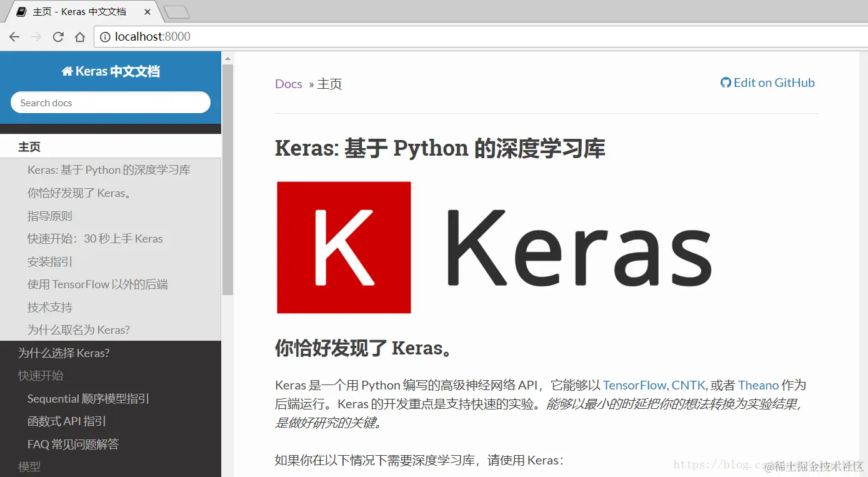Screen dimensions: 868x477
Task: Click the home icon next to Keras 中文文档
Action: [x=67, y=71]
